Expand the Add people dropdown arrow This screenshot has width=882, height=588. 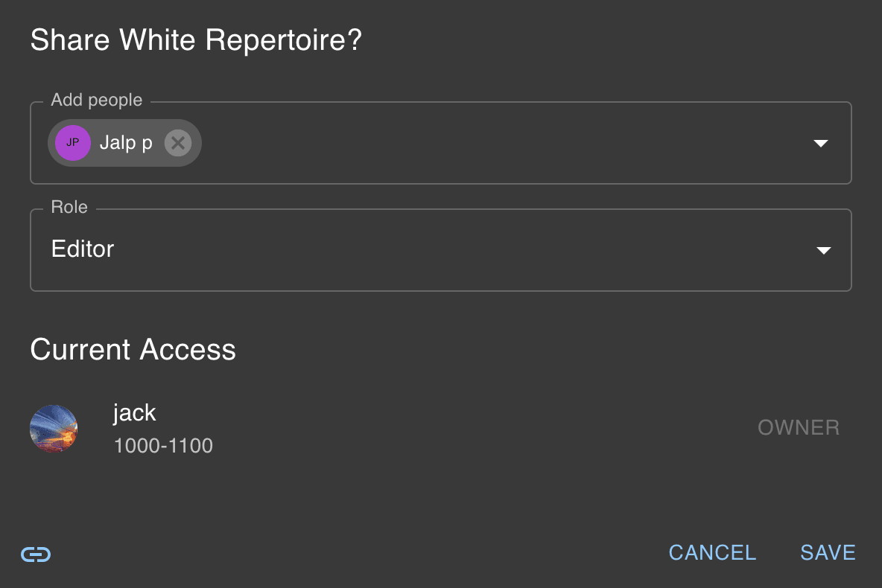coord(821,143)
